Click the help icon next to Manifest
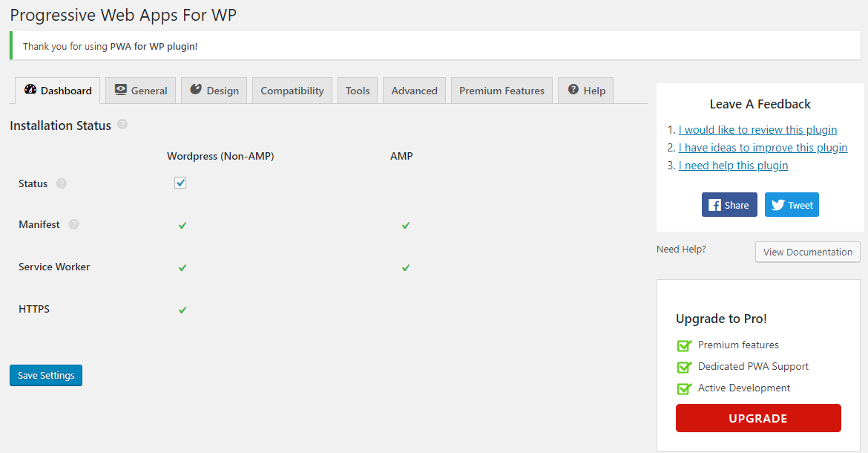The width and height of the screenshot is (868, 453). (73, 224)
